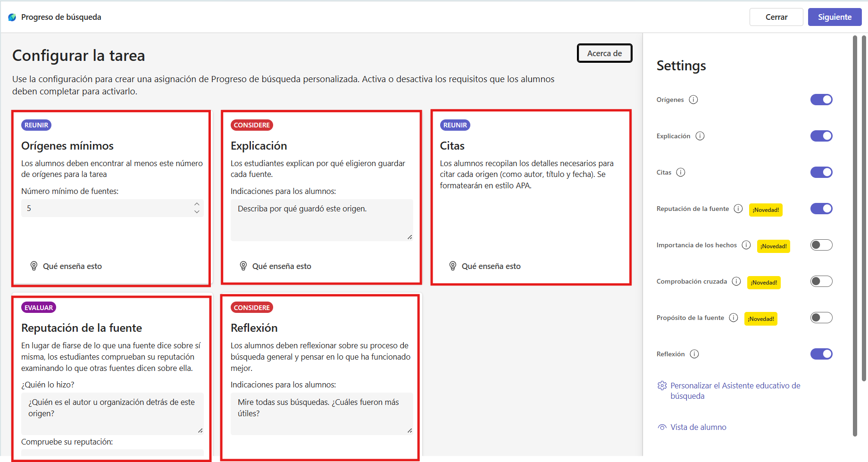This screenshot has height=462, width=868.
Task: Click ¡Novedad! badge beside Propósito de la fuente
Action: point(761,319)
